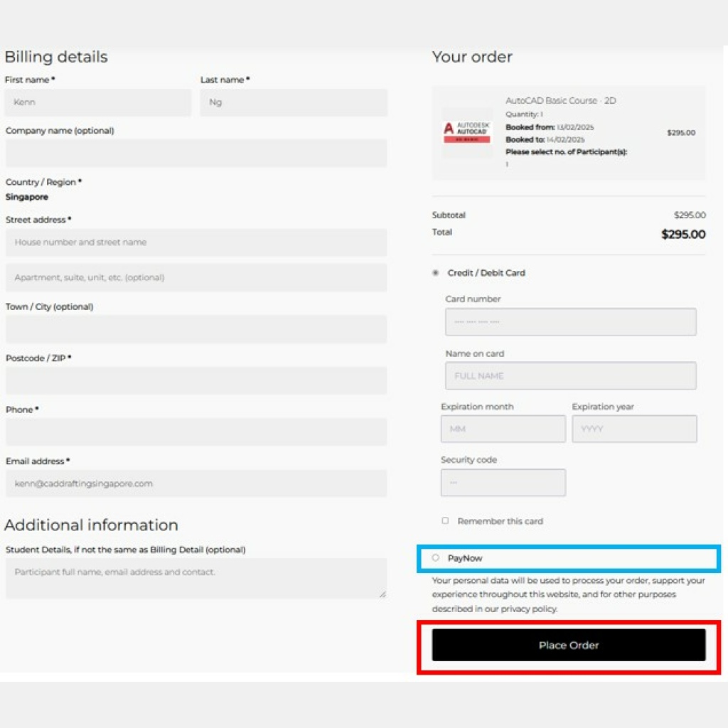
Task: Check the Remember this card box
Action: click(445, 521)
